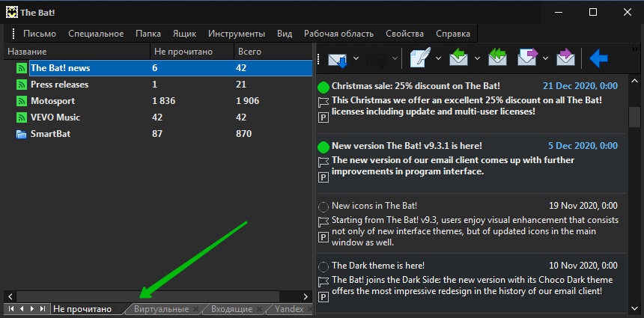Select the SmartBat folder row
This screenshot has width=644, height=318.
click(158, 134)
